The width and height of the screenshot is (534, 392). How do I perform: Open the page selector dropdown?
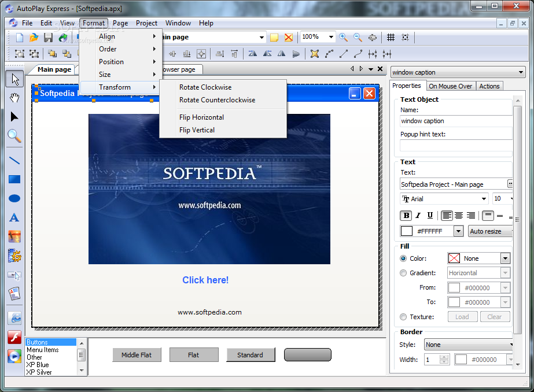pyautogui.click(x=262, y=37)
